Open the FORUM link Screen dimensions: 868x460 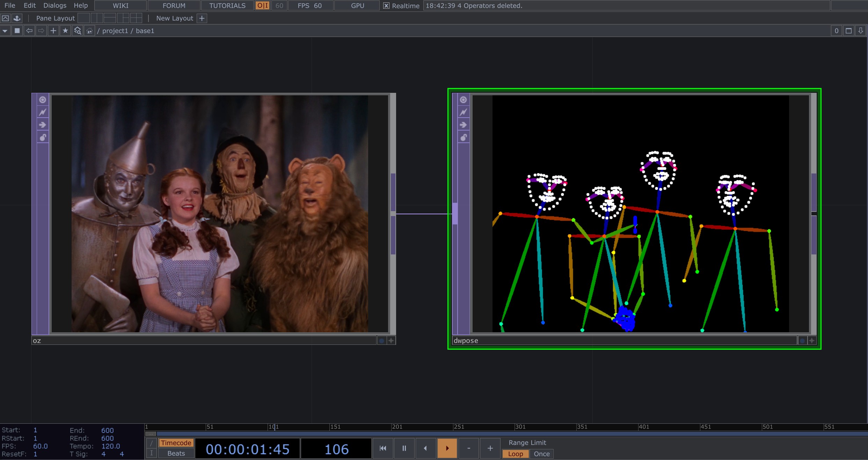[x=174, y=6]
